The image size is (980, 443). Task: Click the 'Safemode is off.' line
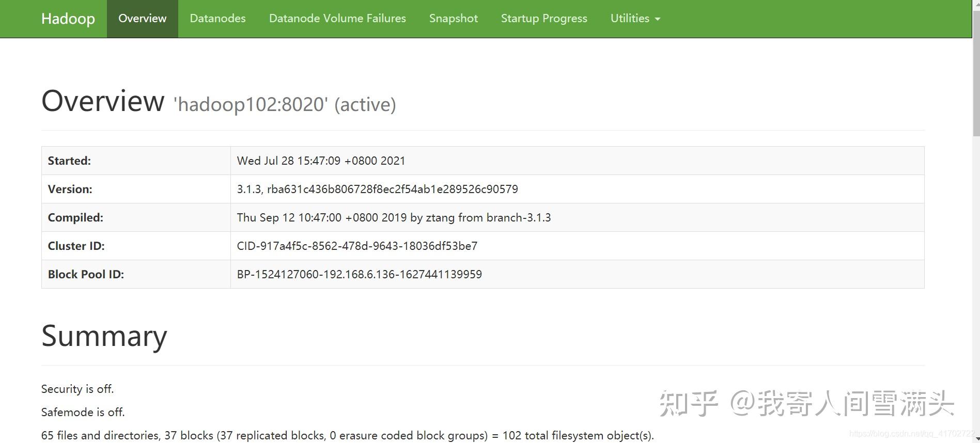(x=83, y=412)
